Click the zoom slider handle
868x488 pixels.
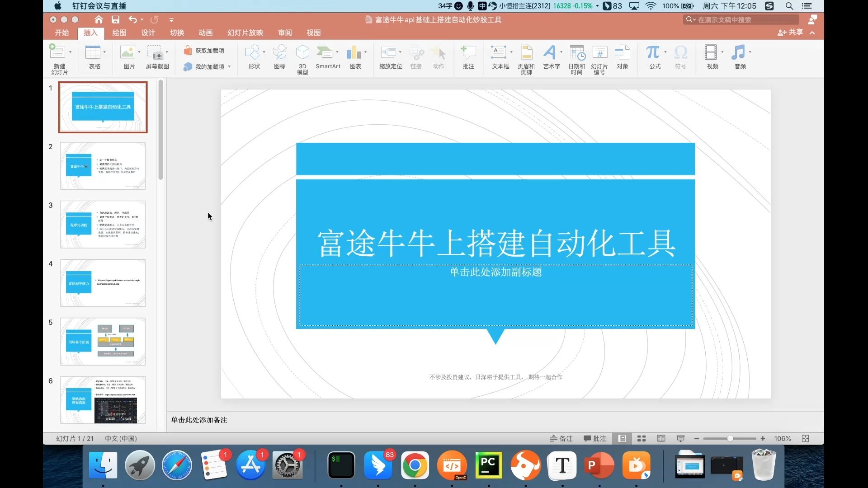(x=730, y=439)
